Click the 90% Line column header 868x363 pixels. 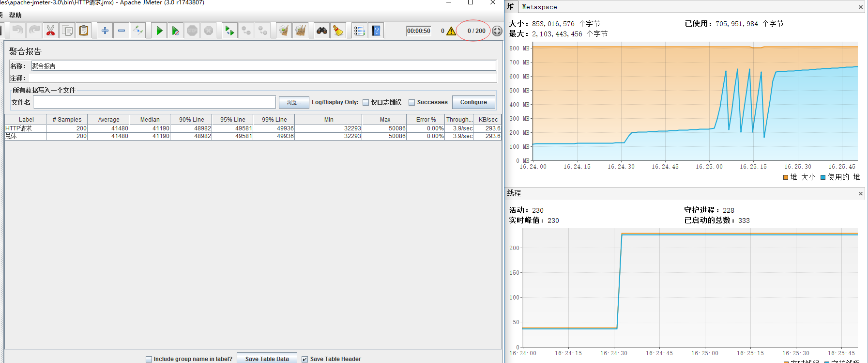[191, 120]
